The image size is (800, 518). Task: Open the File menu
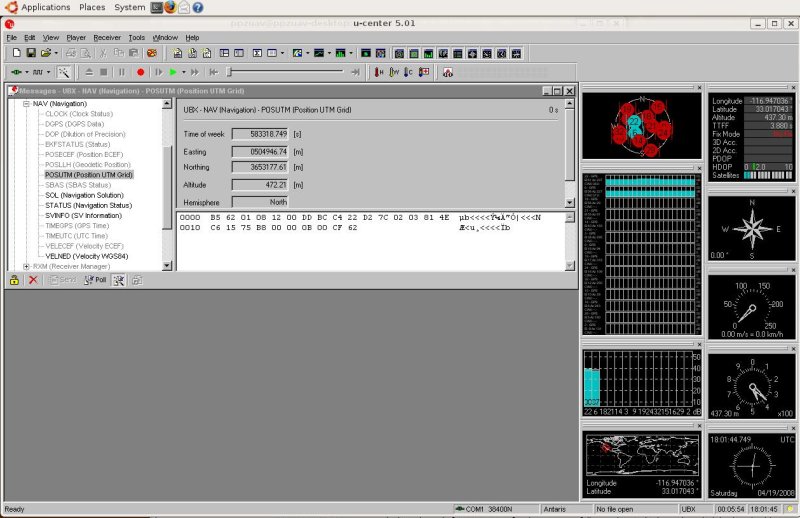(x=12, y=38)
